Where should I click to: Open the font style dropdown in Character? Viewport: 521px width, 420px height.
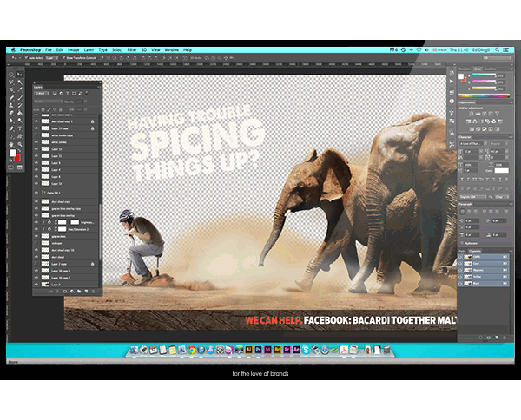pos(499,143)
